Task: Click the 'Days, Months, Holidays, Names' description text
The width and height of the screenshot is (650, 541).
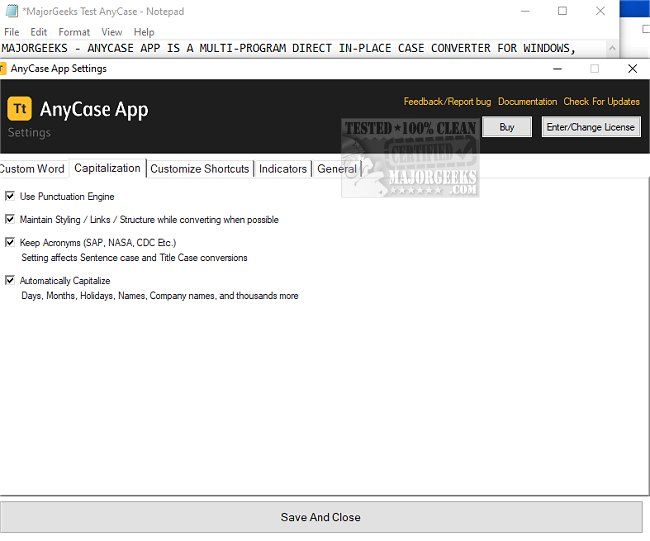Action: click(160, 296)
